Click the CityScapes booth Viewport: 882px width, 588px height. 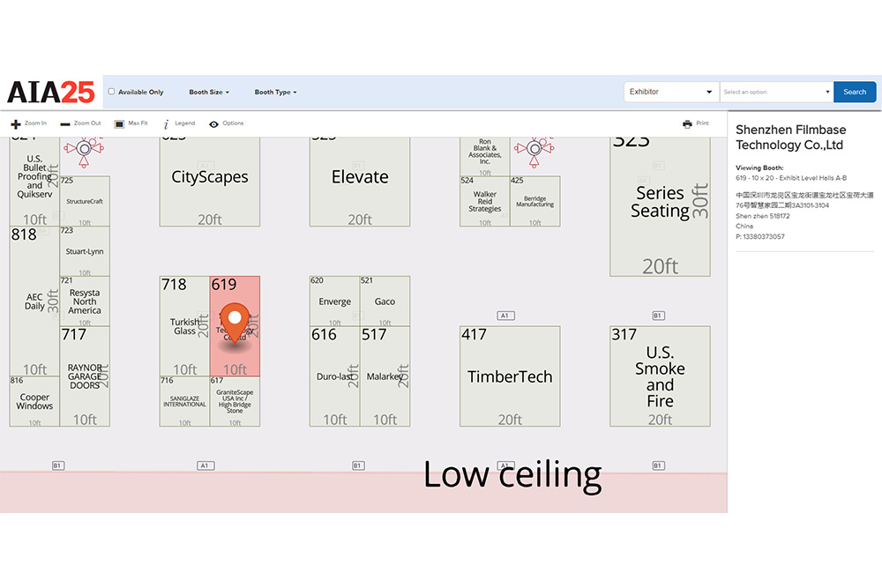coord(209,177)
